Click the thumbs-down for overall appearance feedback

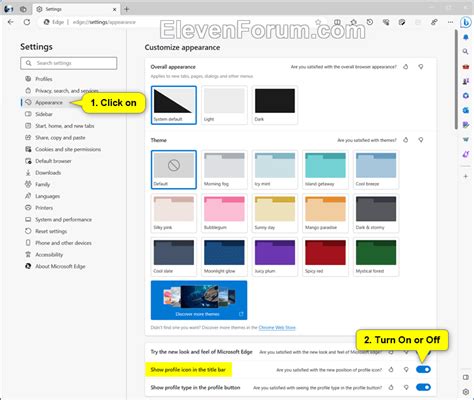(x=421, y=67)
